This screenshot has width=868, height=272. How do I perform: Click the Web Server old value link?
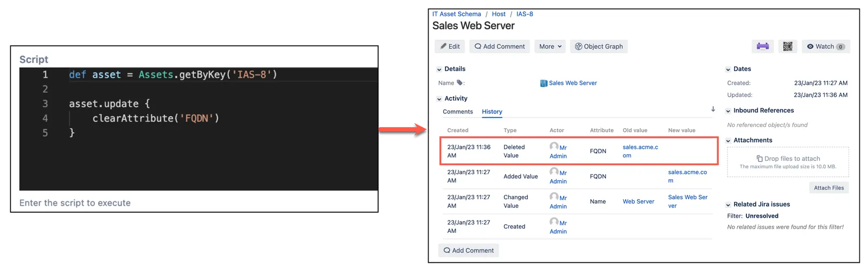point(639,201)
